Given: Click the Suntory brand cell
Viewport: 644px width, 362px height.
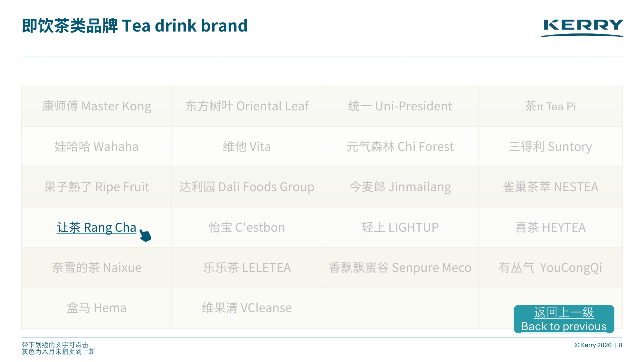Looking at the screenshot, I should (x=551, y=147).
